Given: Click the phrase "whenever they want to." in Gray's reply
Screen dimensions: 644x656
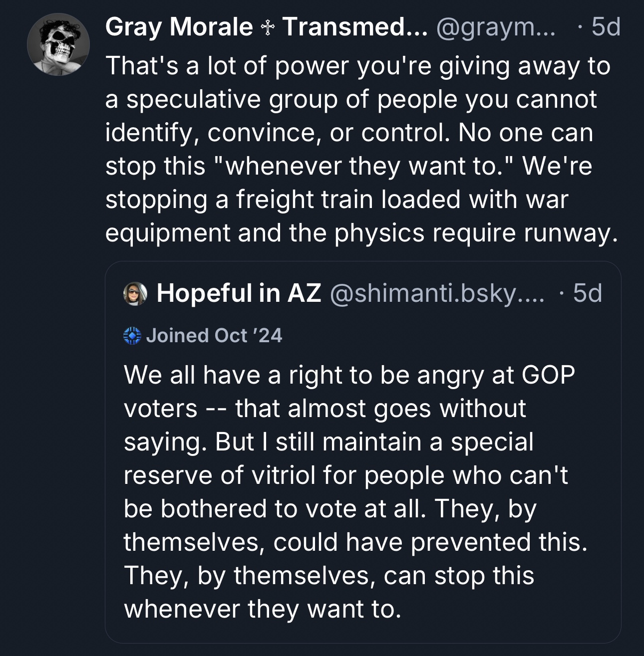Looking at the screenshot, I should 364,166.
